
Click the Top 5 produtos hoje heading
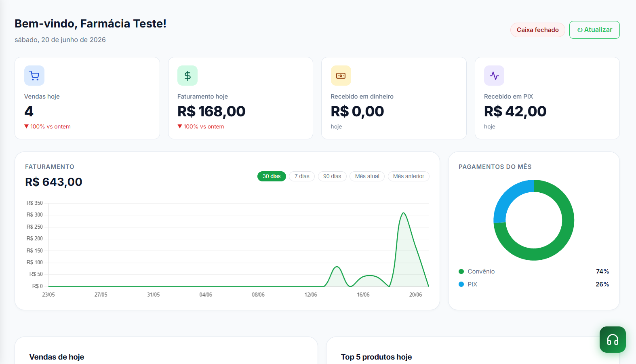(376, 357)
